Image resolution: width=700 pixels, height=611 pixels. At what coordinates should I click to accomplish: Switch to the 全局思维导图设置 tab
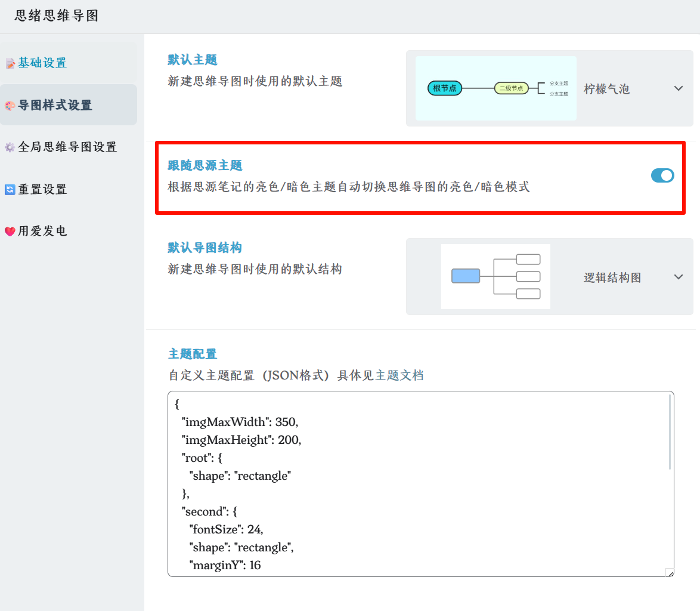click(x=69, y=147)
